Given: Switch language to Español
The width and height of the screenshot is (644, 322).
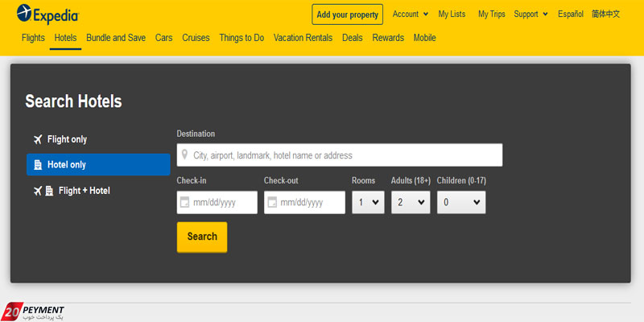Looking at the screenshot, I should tap(571, 14).
